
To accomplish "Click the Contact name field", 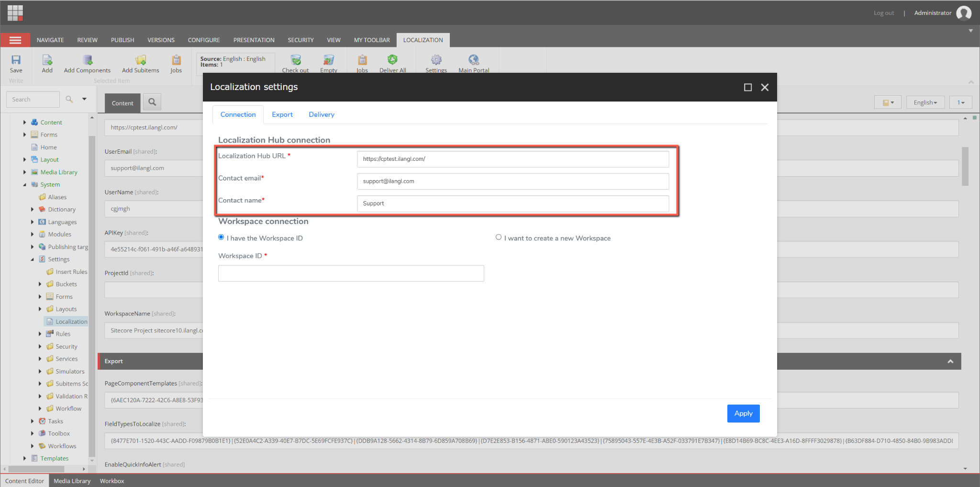I will (x=512, y=204).
